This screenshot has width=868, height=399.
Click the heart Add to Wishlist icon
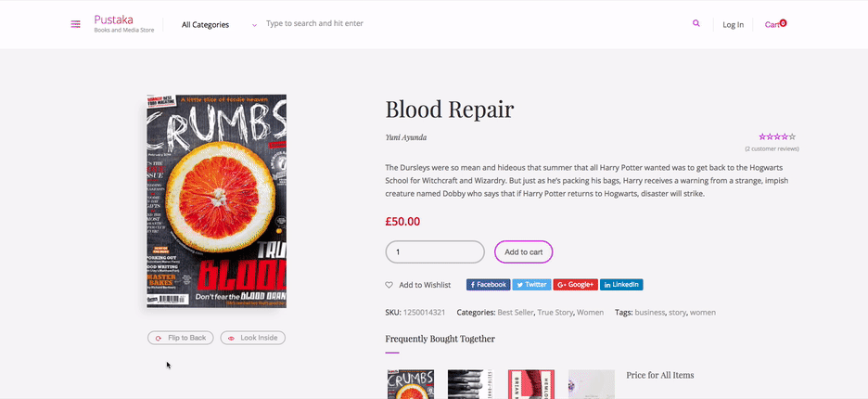pyautogui.click(x=389, y=285)
